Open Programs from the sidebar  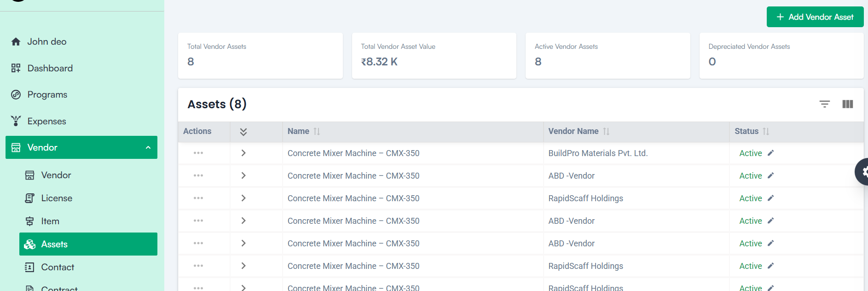[47, 94]
